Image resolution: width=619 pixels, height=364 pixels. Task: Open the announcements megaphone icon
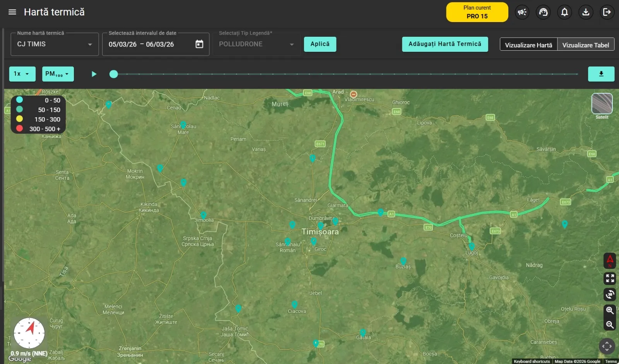(x=522, y=12)
